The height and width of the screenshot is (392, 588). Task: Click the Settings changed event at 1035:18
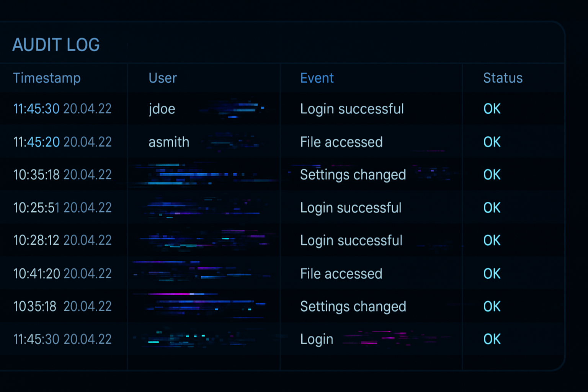click(353, 306)
